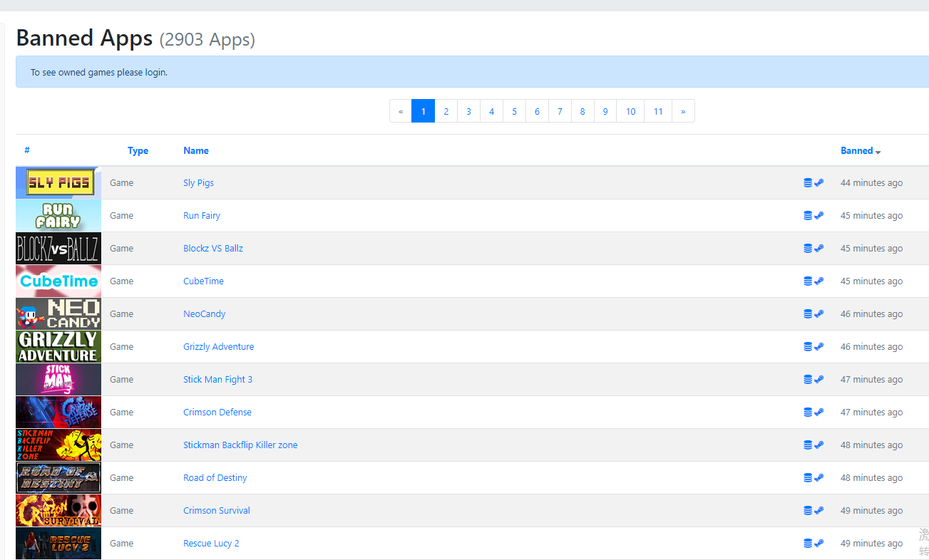The height and width of the screenshot is (560, 929).
Task: Go to page 2 in pagination
Action: tap(446, 111)
